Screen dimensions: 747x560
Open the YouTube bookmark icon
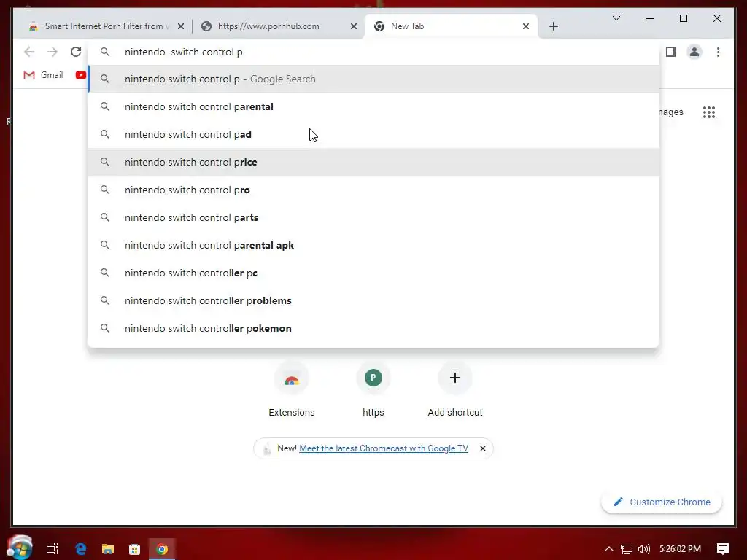click(x=80, y=75)
